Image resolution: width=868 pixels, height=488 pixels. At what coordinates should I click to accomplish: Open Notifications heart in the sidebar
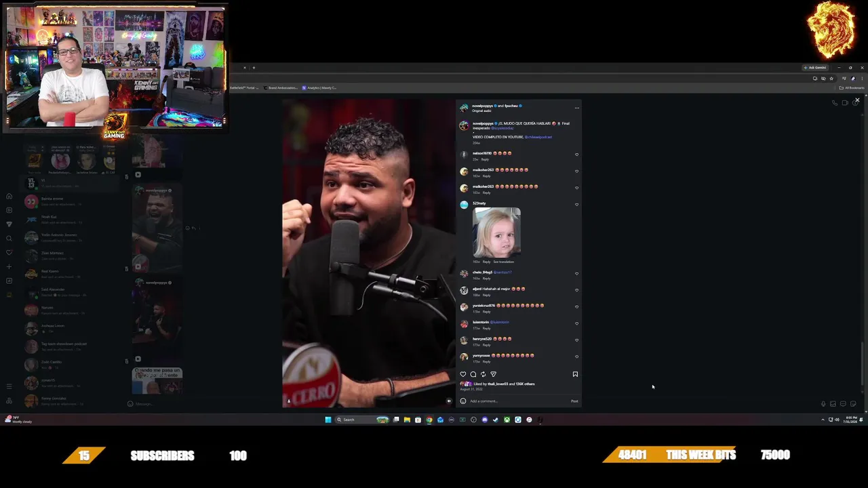[9, 253]
